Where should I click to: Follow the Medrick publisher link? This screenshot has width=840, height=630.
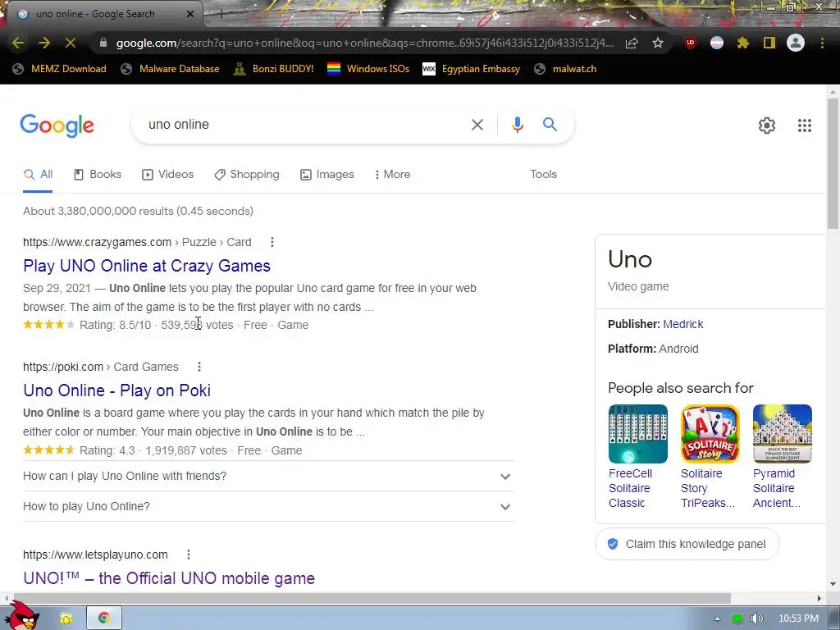click(683, 324)
